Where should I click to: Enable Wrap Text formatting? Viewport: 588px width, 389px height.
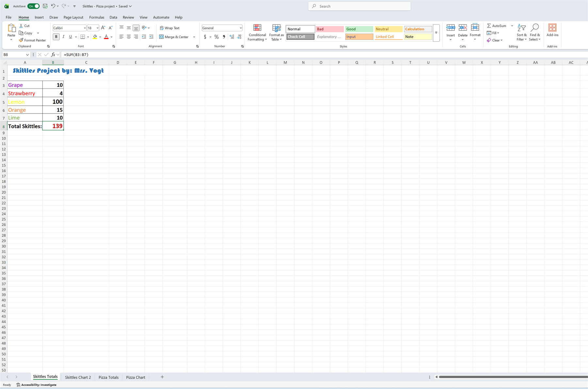[x=170, y=28]
